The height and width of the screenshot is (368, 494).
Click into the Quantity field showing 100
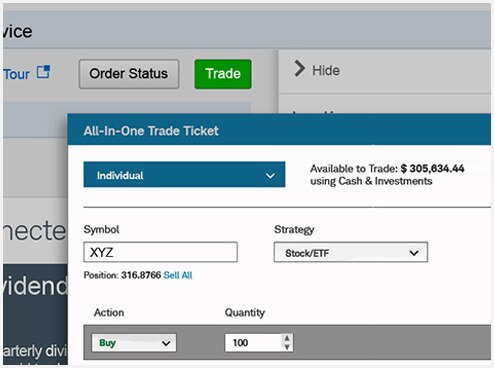254,343
